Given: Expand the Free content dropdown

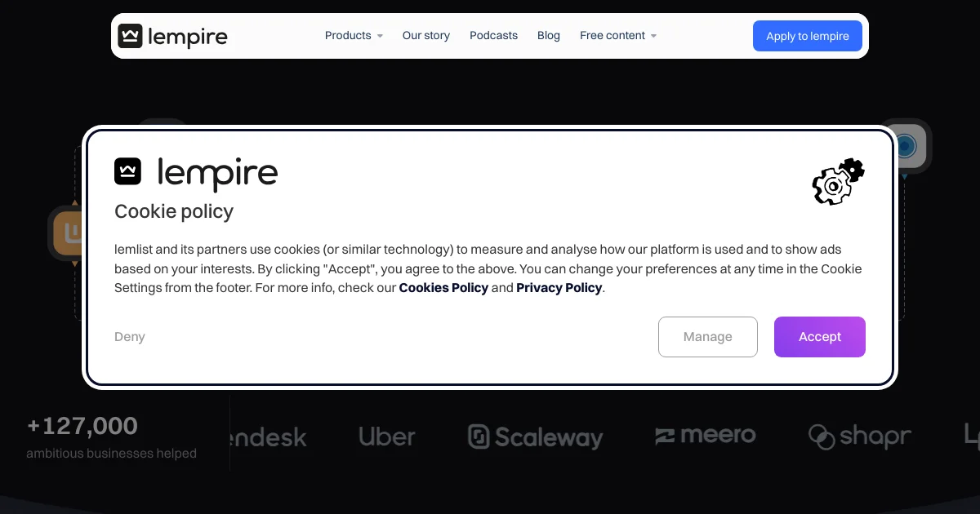Looking at the screenshot, I should 618,36.
